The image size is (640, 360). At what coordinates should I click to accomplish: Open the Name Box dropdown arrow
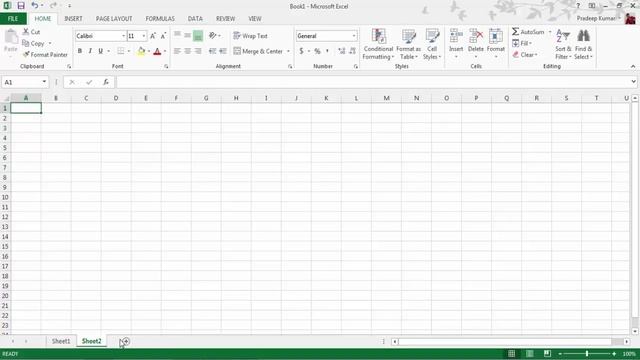click(x=44, y=82)
